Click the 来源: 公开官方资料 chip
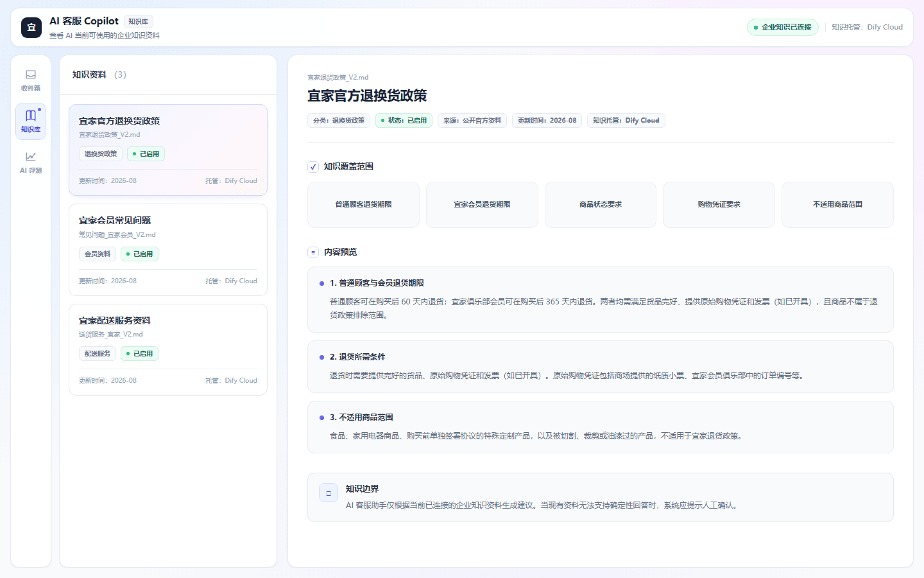This screenshot has height=578, width=924. (x=472, y=121)
